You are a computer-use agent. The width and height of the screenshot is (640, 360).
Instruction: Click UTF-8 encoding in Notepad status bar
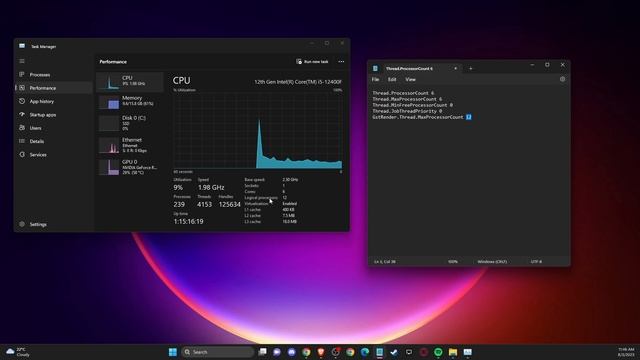[x=536, y=262]
